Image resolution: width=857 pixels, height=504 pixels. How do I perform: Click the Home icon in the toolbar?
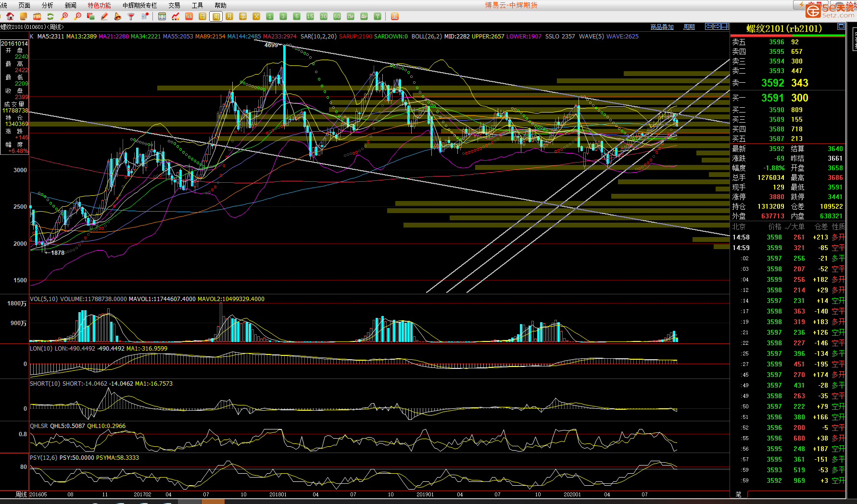click(x=10, y=16)
